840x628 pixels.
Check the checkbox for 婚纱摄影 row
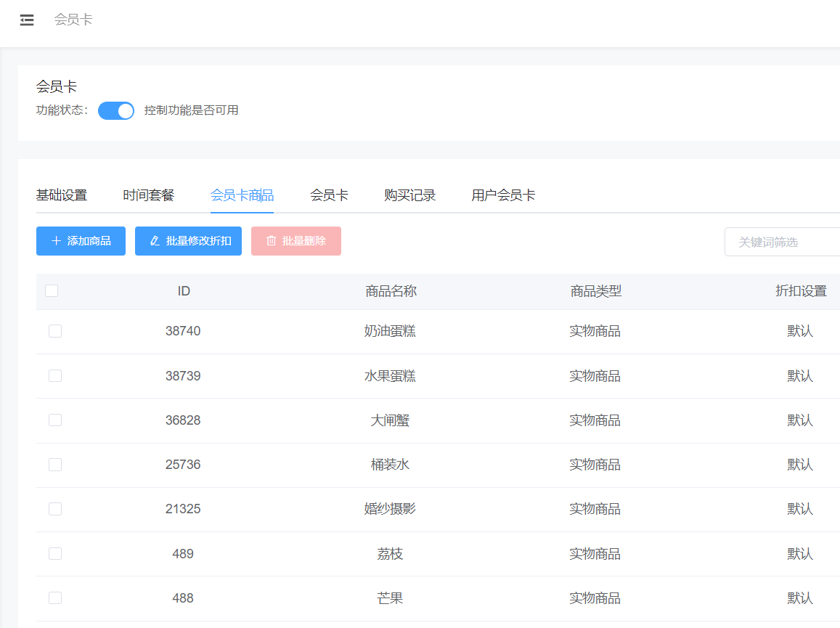click(55, 509)
